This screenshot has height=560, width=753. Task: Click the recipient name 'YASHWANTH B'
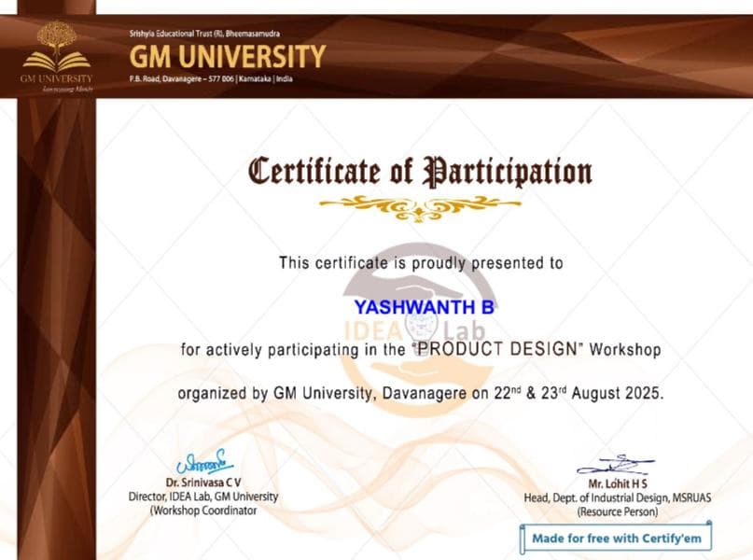tap(424, 307)
